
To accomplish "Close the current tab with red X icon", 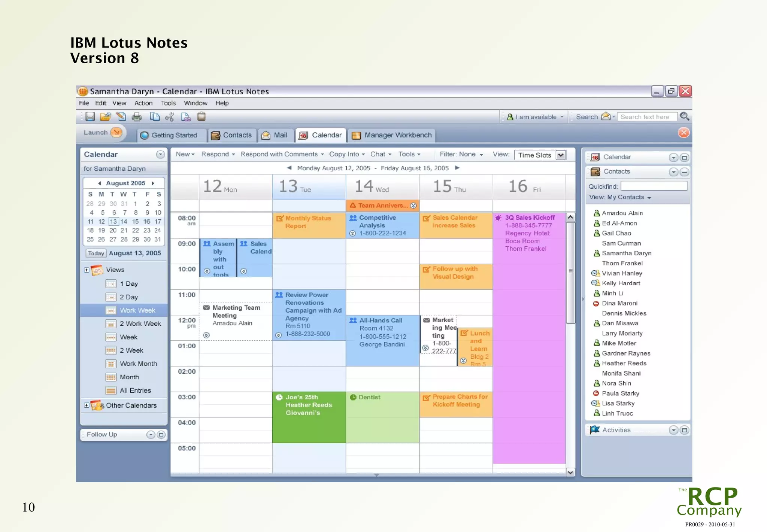I will point(684,133).
